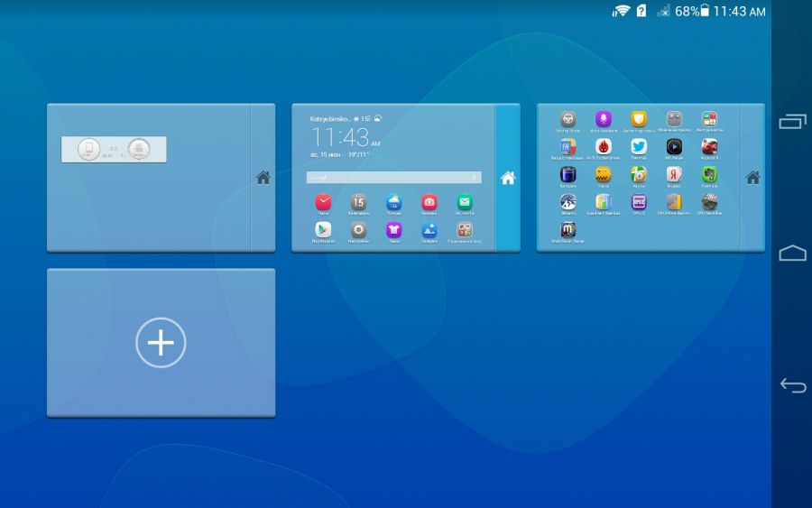Tap the Play Market icon in middle page
The image size is (812, 508).
tap(322, 230)
